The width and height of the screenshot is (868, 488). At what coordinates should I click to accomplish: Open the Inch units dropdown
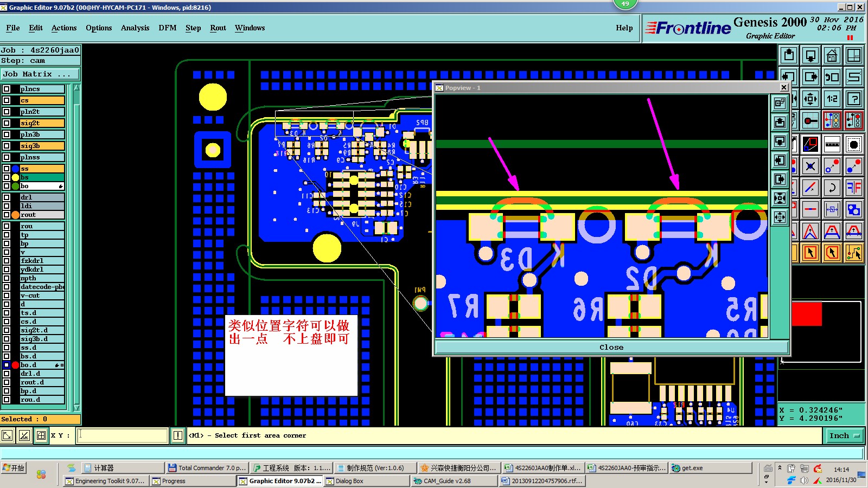(844, 435)
